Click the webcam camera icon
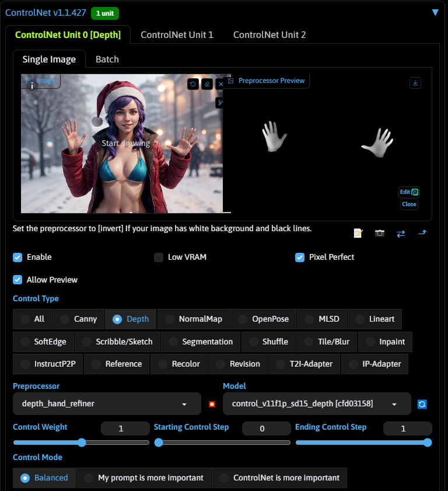448x491 pixels. pyautogui.click(x=380, y=233)
